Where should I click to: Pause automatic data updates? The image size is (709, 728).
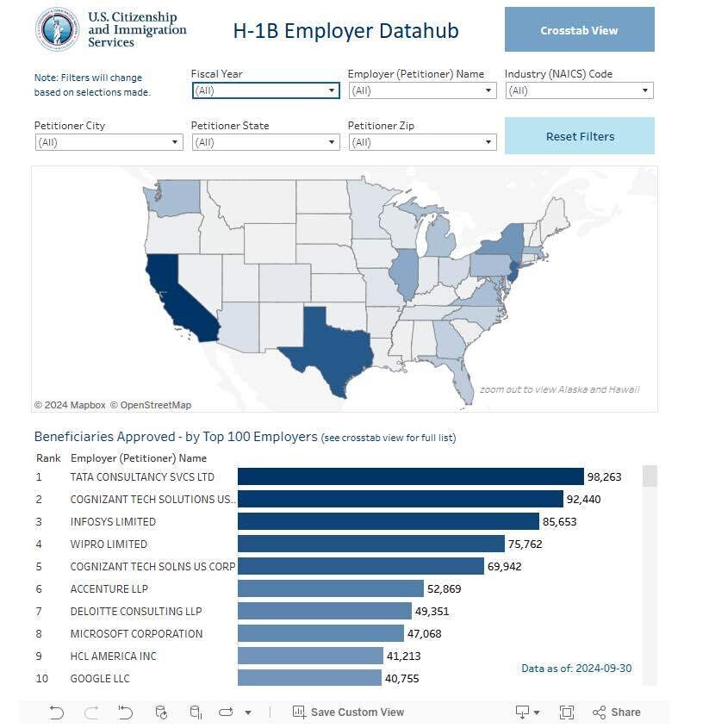click(x=194, y=712)
